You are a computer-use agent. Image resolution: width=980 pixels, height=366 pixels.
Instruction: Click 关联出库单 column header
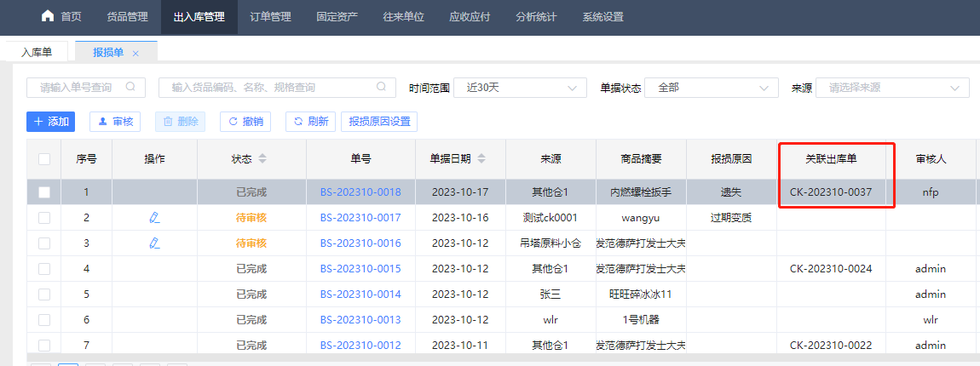click(x=831, y=159)
